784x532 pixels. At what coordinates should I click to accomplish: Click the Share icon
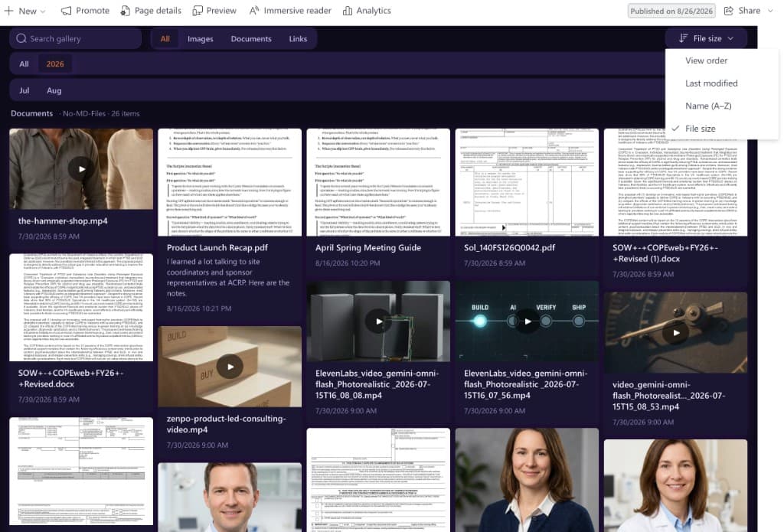[x=729, y=11]
